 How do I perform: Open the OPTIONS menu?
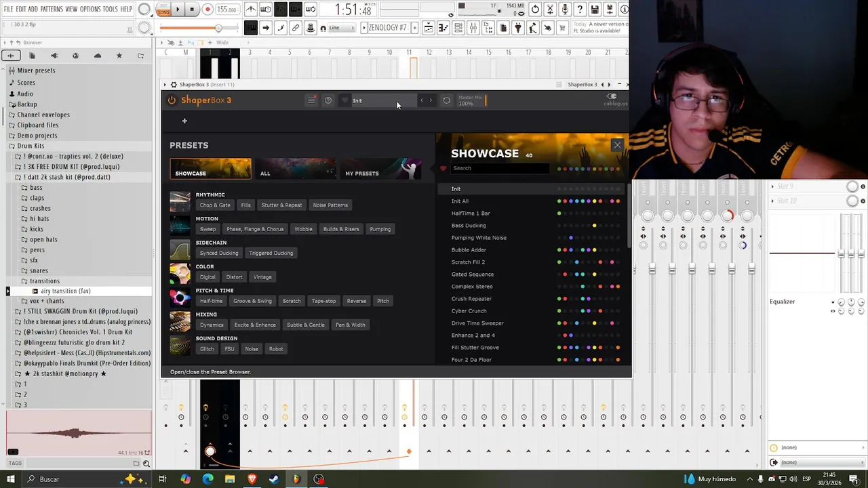[90, 9]
